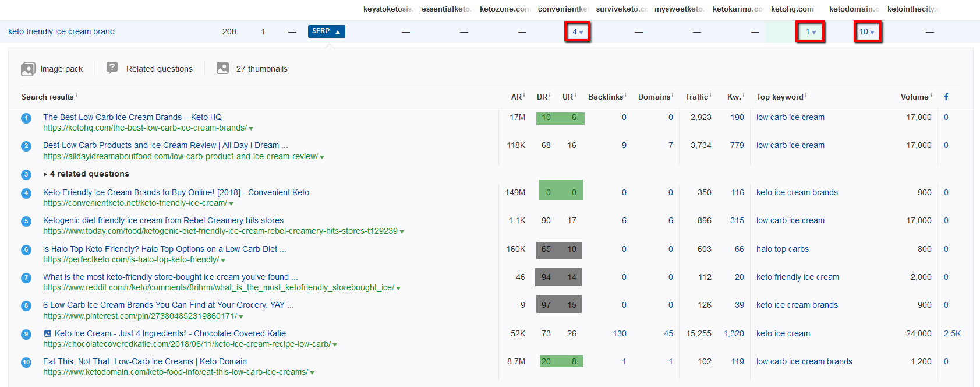This screenshot has width=980, height=387.
Task: Click keywords count 1,320
Action: click(x=734, y=333)
